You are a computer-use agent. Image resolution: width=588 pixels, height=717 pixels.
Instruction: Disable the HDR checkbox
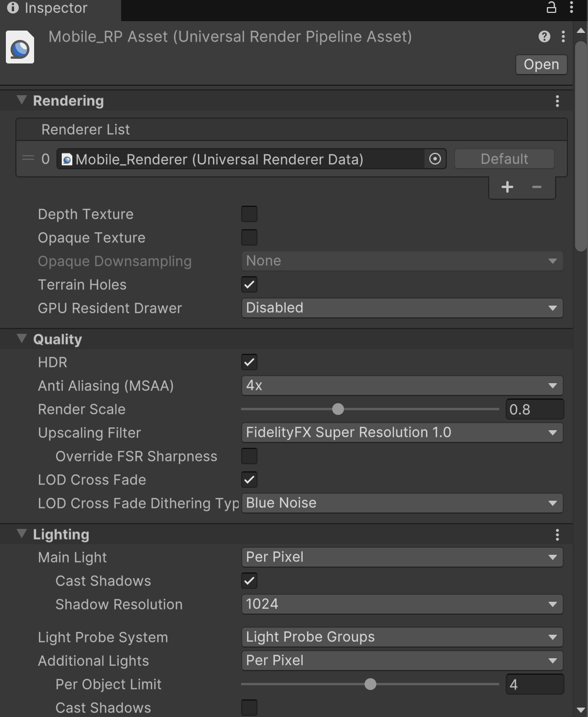[x=249, y=362]
